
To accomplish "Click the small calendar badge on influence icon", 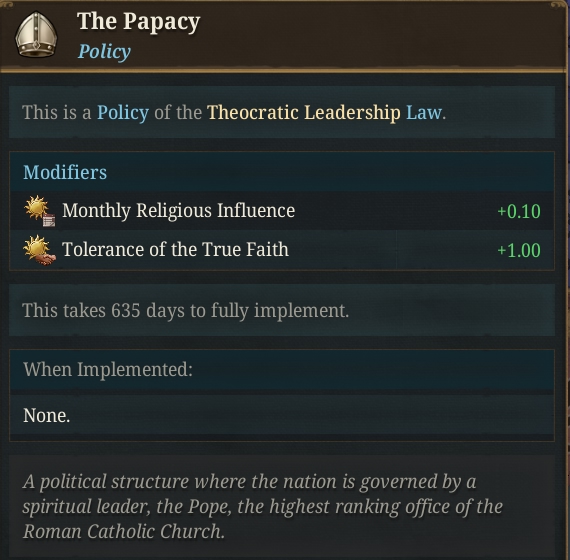I will (49, 220).
